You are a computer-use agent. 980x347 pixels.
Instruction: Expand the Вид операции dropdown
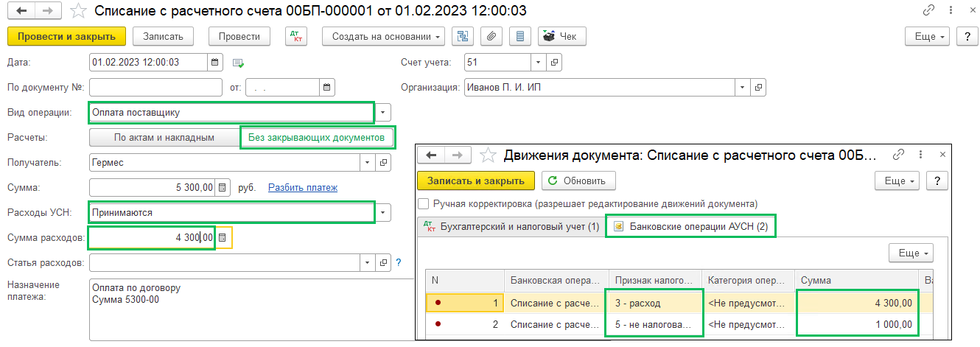click(383, 113)
